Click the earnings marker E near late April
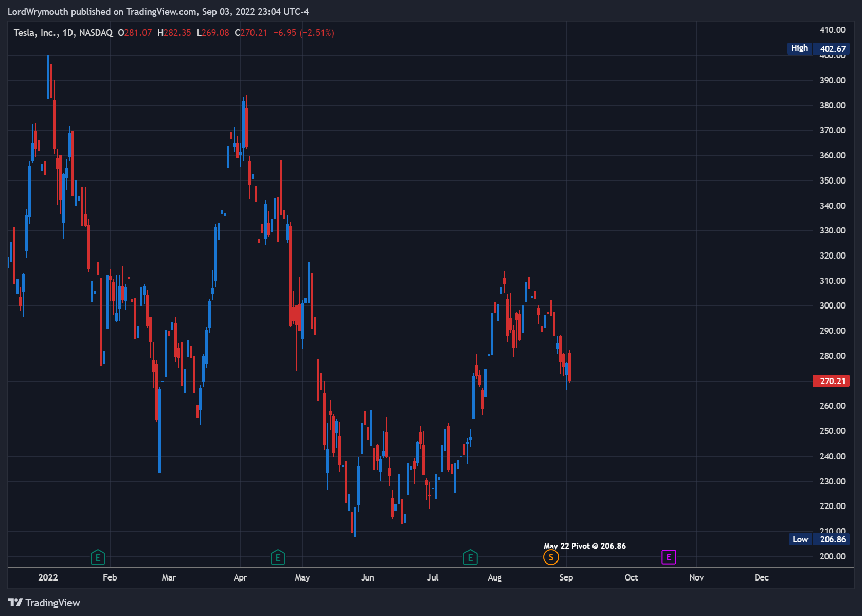The width and height of the screenshot is (862, 616). (x=278, y=557)
